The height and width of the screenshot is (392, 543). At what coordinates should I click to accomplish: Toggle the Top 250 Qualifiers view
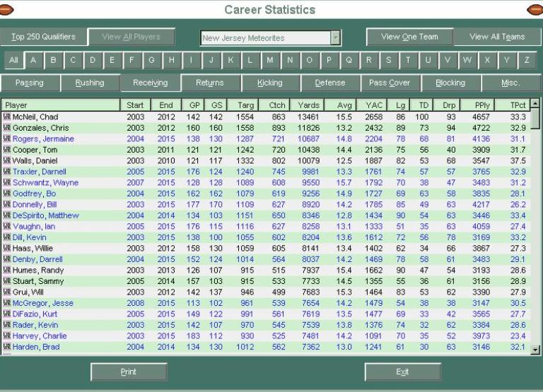click(42, 37)
